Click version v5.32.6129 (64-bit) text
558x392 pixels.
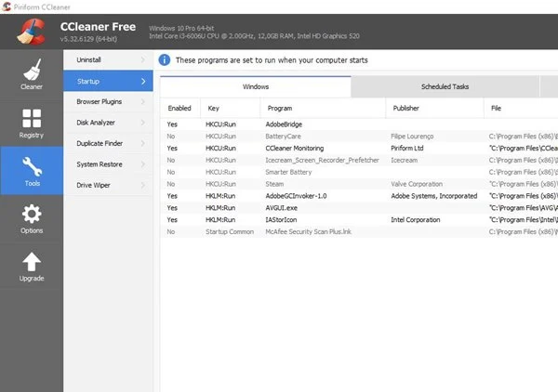(x=88, y=39)
